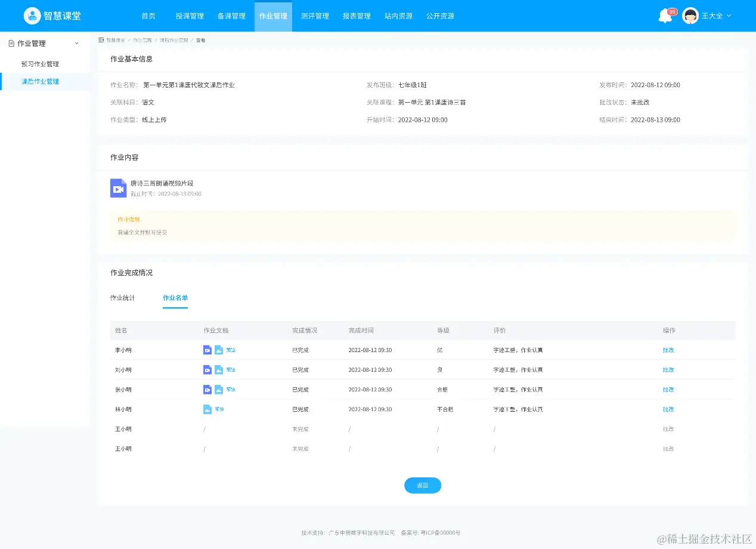This screenshot has height=549, width=756.
Task: Click the blue attachment link in 林小明's row
Action: [219, 409]
